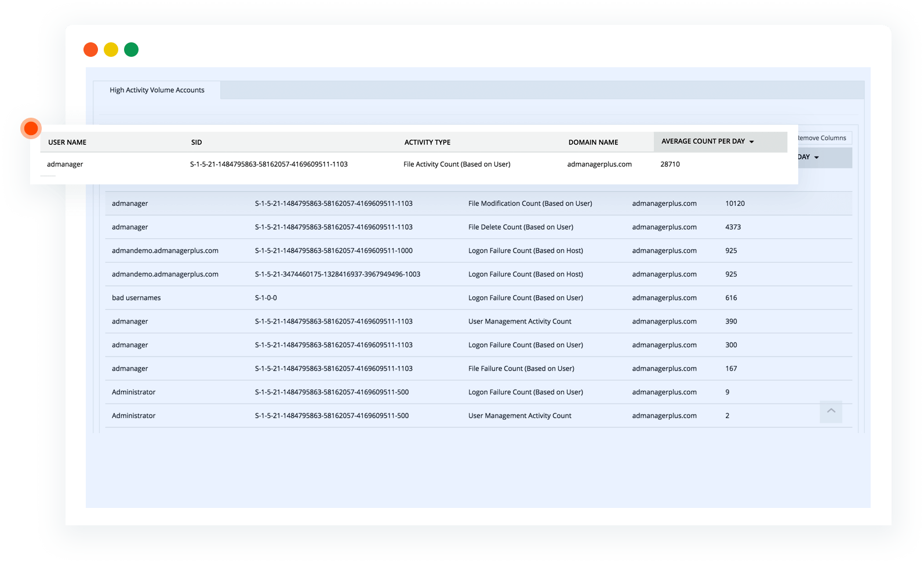Click the ACTIVITY TYPE column header
Image resolution: width=924 pixels, height=563 pixels.
(x=427, y=143)
